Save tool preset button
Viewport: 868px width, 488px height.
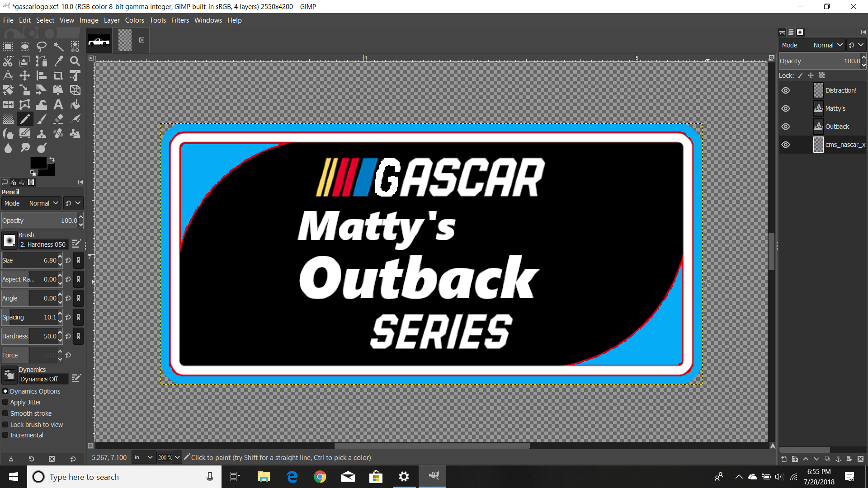point(11,459)
